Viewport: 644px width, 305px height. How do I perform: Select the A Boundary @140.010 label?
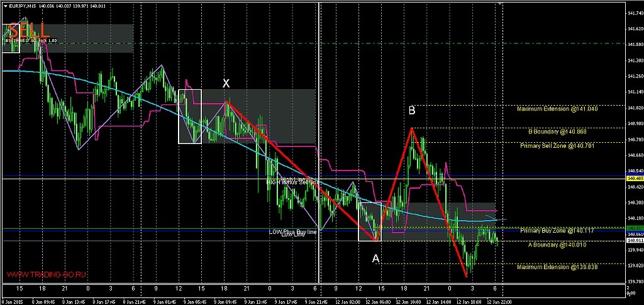click(x=557, y=245)
